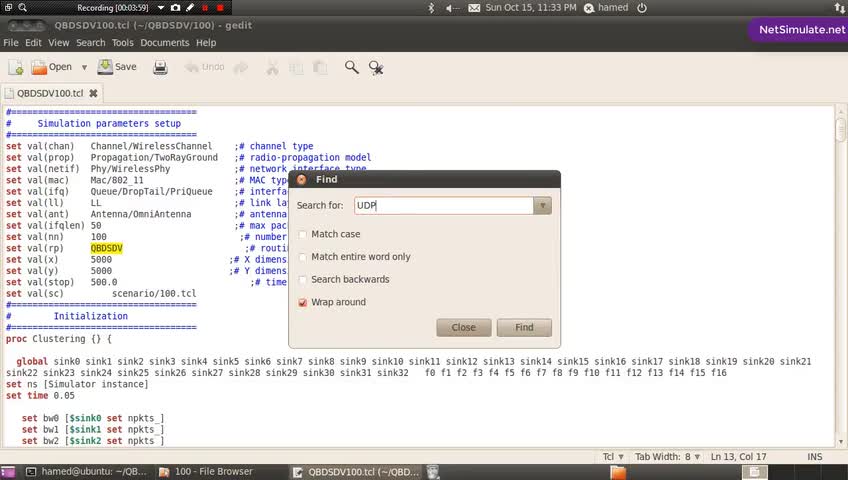This screenshot has height=480, width=848.
Task: Click the Bluetooth indicator in the top panel
Action: pos(431,8)
